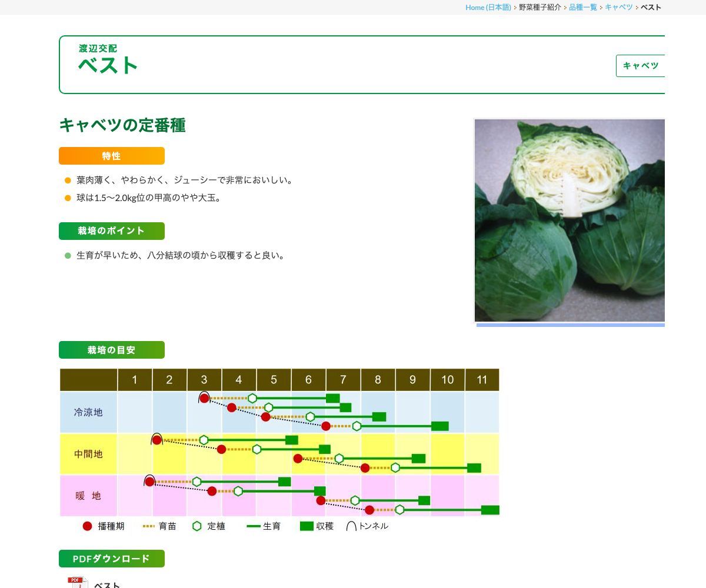Select the 暖地 row heading in the chart
The image size is (706, 588).
coord(88,496)
